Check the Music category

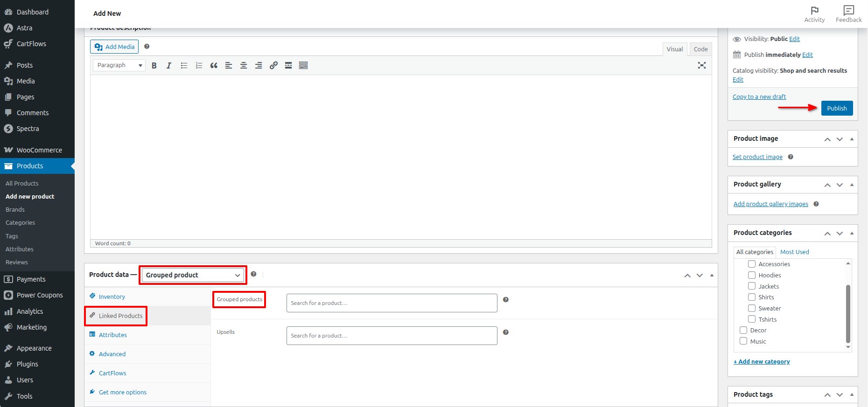click(x=743, y=341)
